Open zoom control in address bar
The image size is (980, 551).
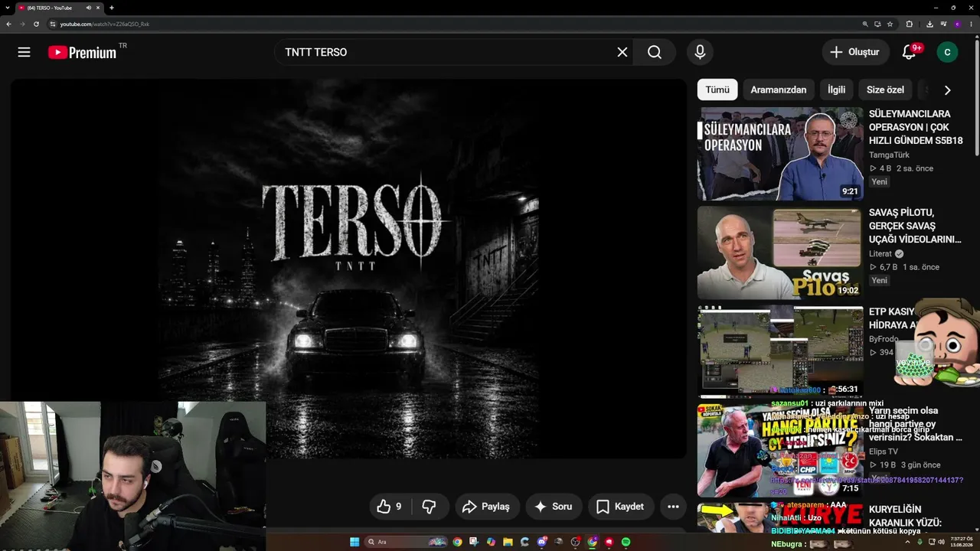click(x=865, y=24)
